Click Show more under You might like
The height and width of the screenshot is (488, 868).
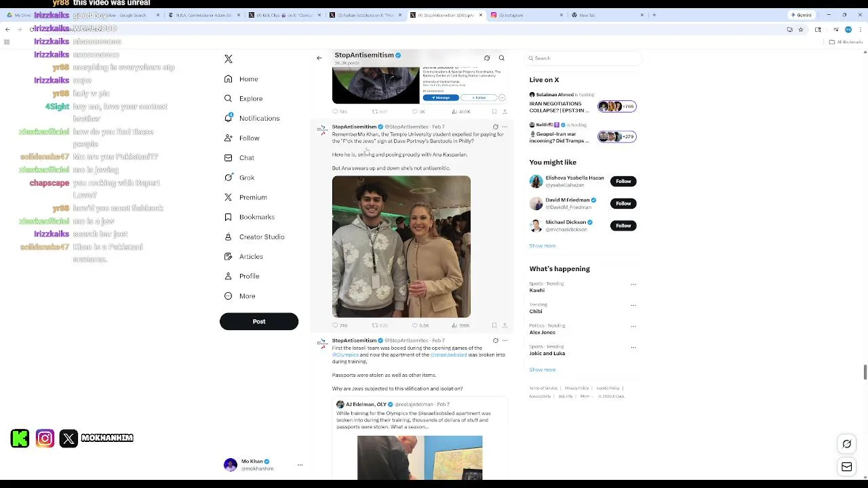tap(542, 245)
